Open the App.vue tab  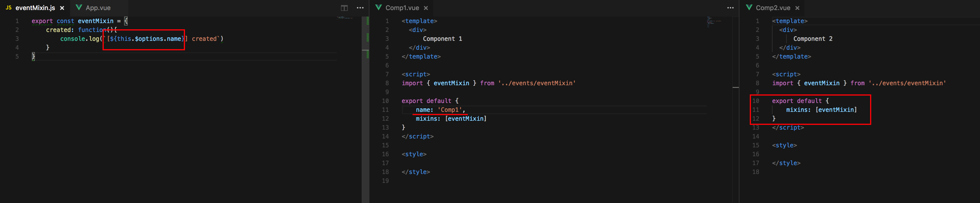pos(98,8)
